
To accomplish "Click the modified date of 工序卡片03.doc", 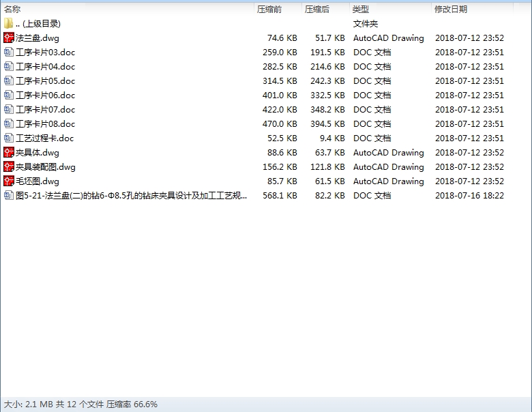I will tap(469, 53).
